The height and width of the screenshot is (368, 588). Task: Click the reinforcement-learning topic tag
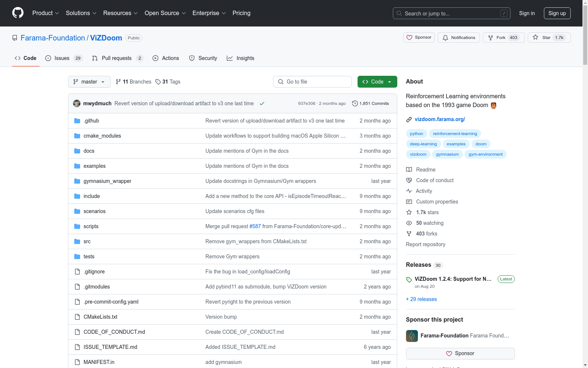point(455,134)
